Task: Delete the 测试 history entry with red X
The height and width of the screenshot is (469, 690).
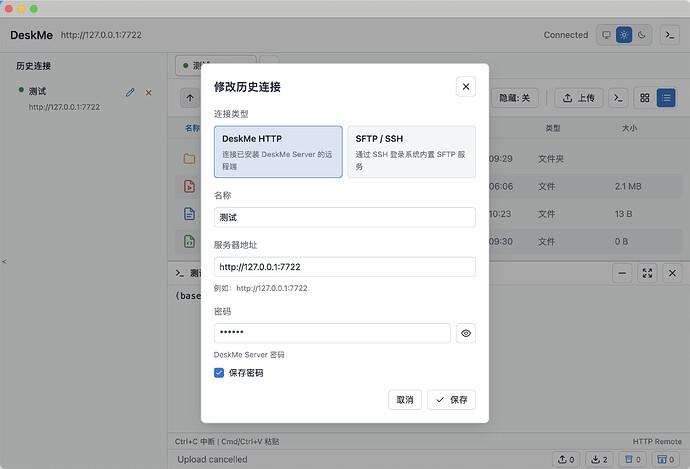Action: tap(149, 93)
